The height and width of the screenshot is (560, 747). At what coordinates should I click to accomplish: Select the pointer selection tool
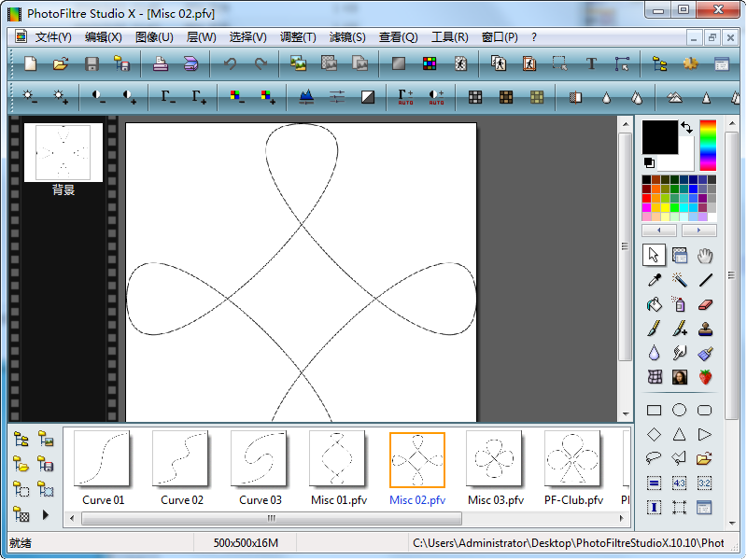(654, 255)
